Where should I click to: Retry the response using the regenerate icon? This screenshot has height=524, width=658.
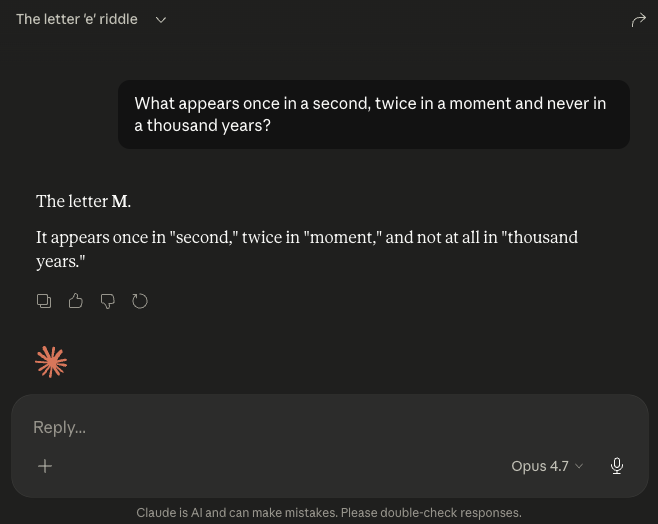click(140, 301)
